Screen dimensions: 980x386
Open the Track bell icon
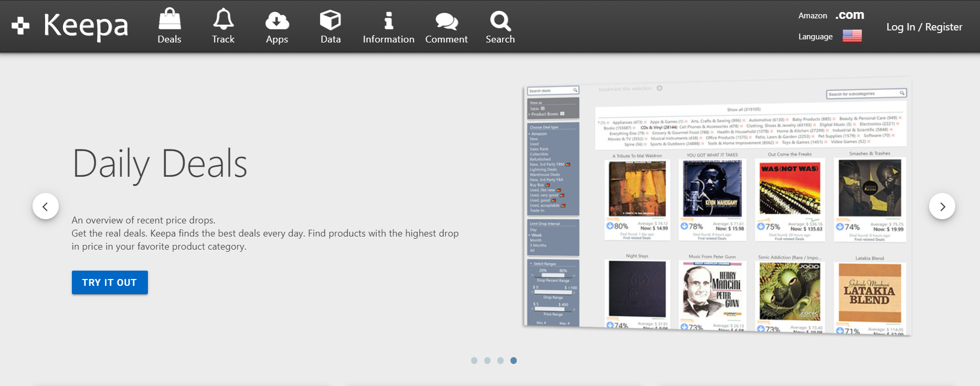[223, 26]
